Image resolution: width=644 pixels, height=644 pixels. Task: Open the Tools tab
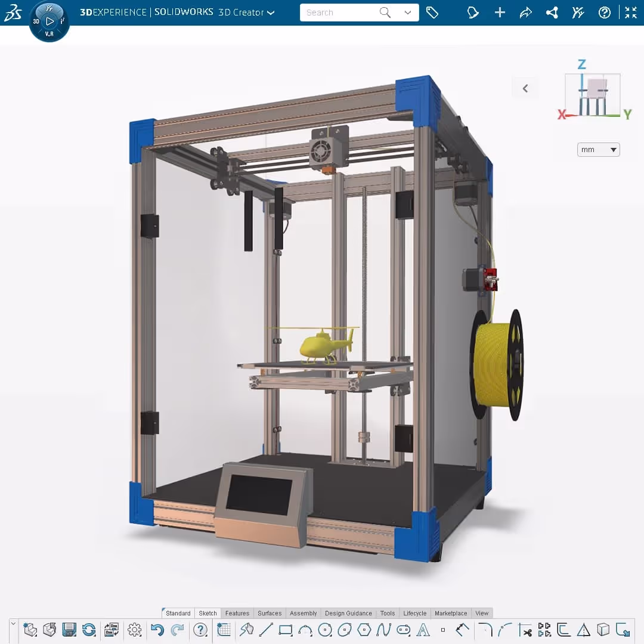coord(388,613)
